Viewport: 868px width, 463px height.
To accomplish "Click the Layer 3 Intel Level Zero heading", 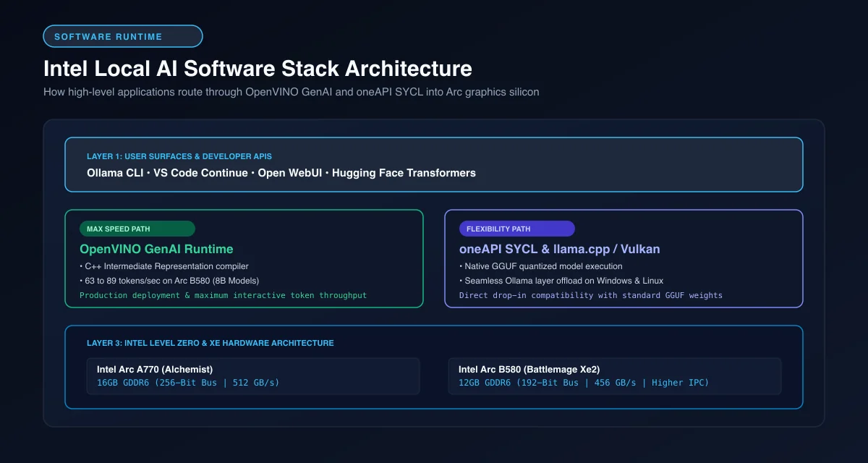I will click(210, 343).
